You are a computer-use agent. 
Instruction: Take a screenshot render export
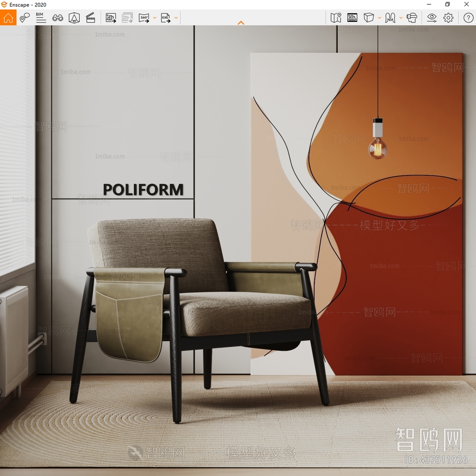111,18
